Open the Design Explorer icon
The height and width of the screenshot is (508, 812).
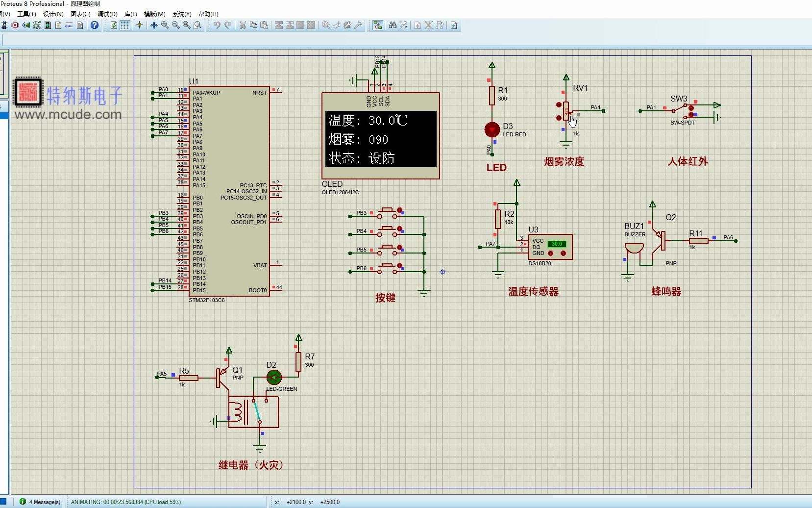[48, 25]
